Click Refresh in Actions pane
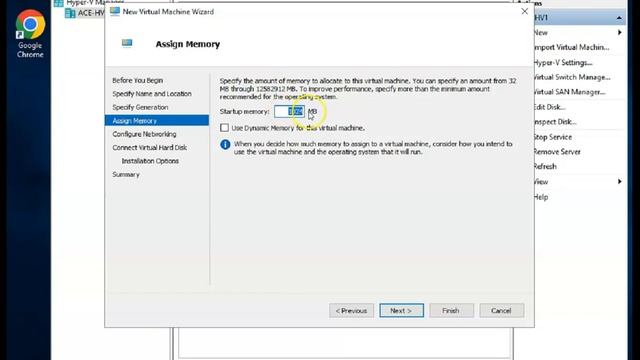 pos(545,167)
